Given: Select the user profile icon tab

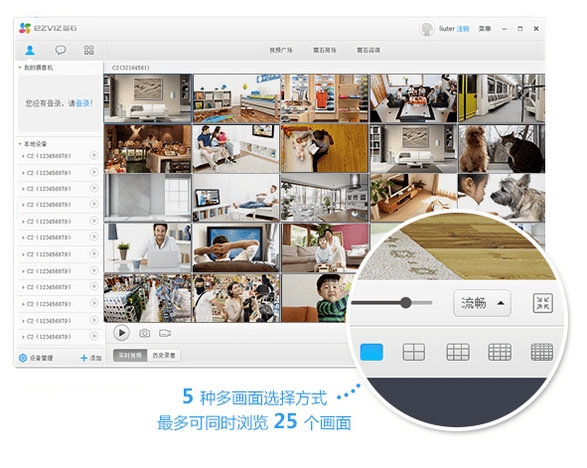Looking at the screenshot, I should 30,50.
